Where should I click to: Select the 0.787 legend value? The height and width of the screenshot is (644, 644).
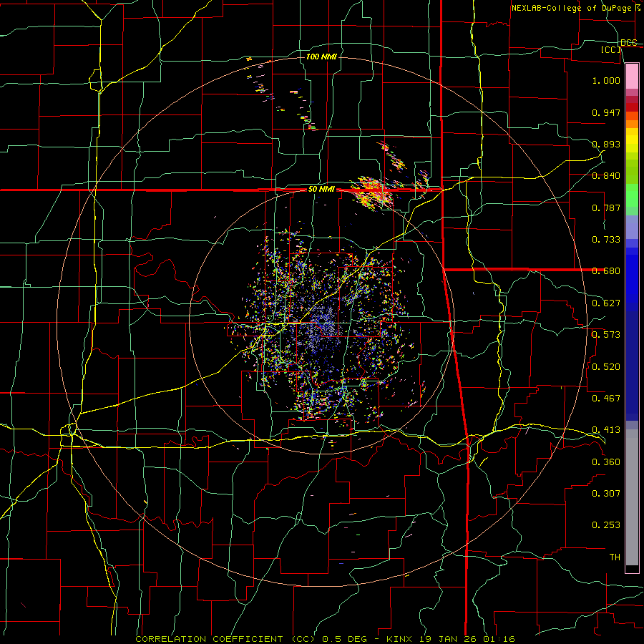click(606, 208)
